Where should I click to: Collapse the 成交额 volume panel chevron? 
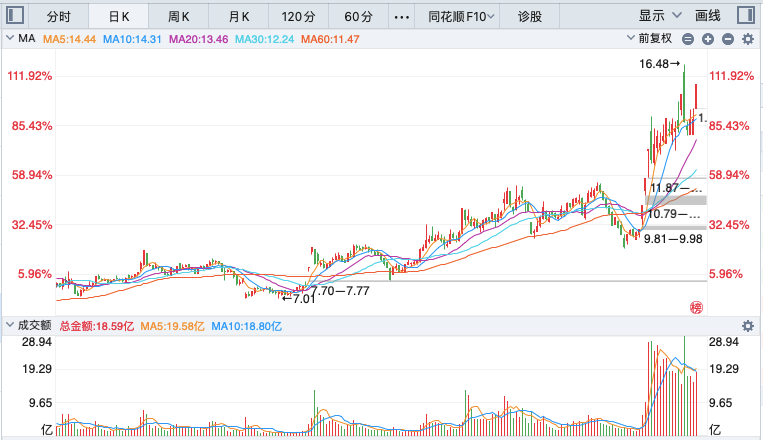point(9,325)
